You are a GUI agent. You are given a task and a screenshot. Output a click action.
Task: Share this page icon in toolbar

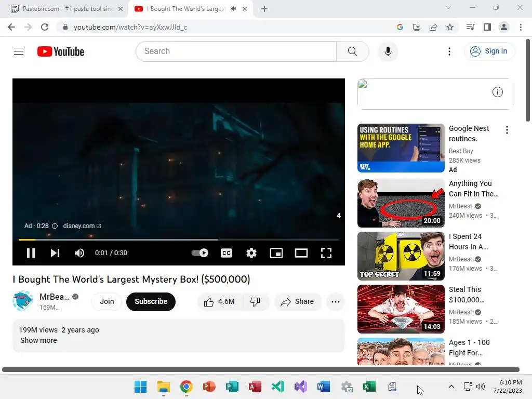pos(433,27)
